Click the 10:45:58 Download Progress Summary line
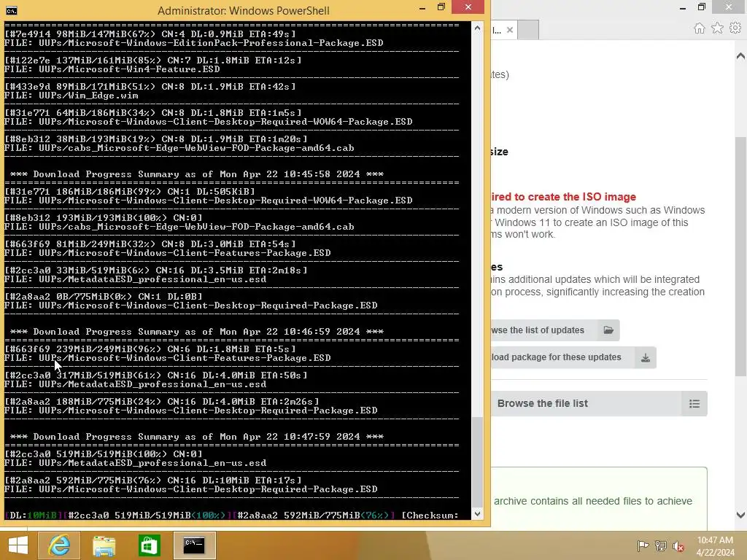Viewport: 747px width, 560px height. (197, 174)
